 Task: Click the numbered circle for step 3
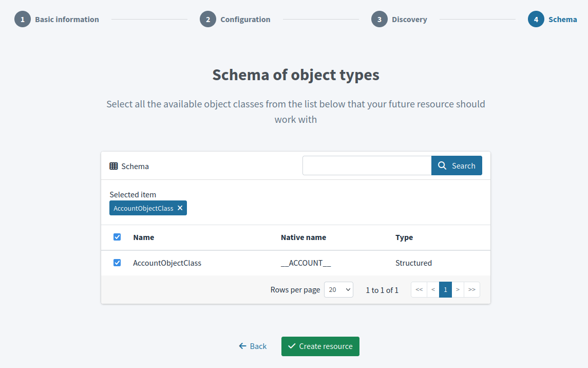[x=378, y=19]
